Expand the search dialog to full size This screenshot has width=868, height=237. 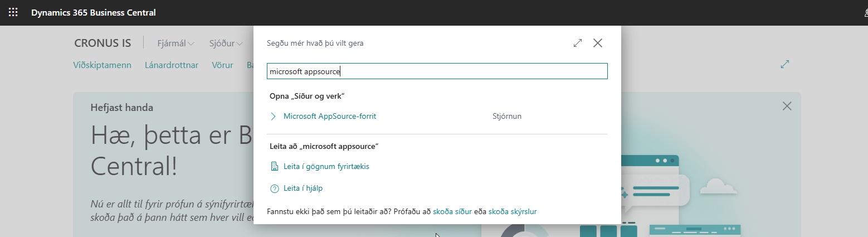pos(578,43)
